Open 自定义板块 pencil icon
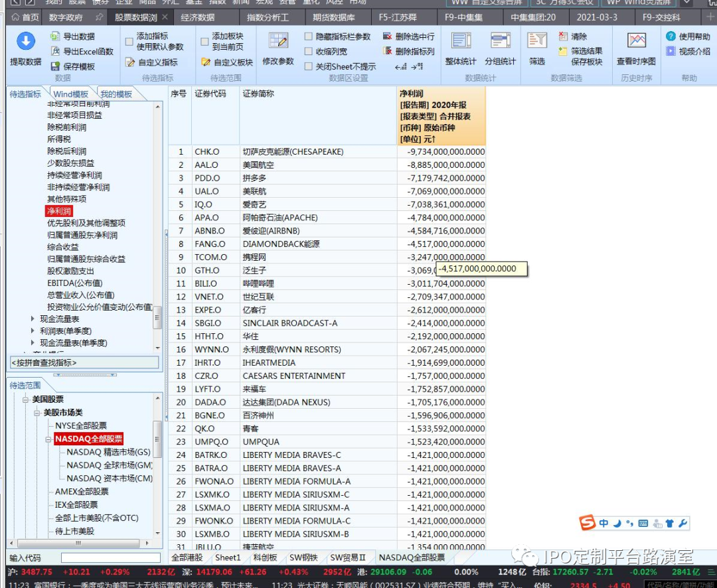This screenshot has height=588, width=717. [206, 62]
